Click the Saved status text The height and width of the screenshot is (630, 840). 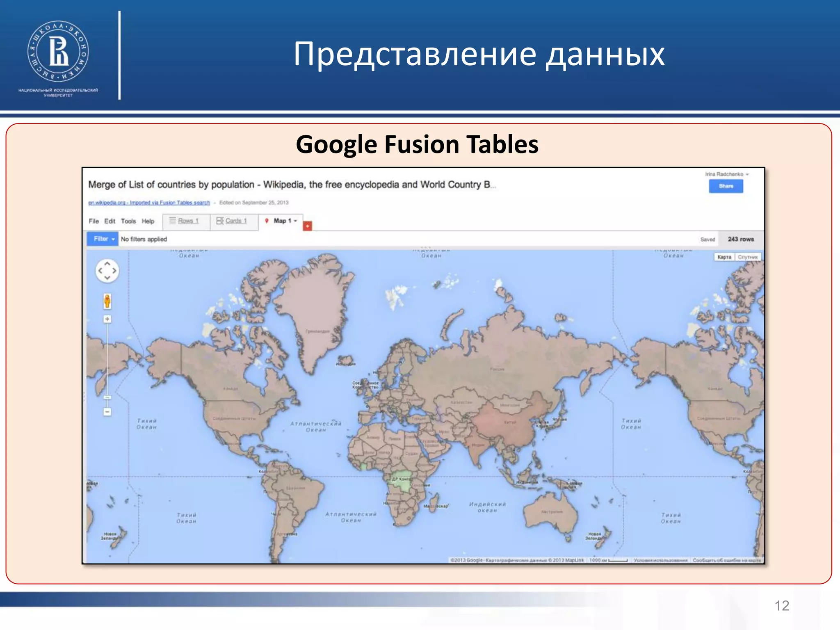tap(708, 240)
